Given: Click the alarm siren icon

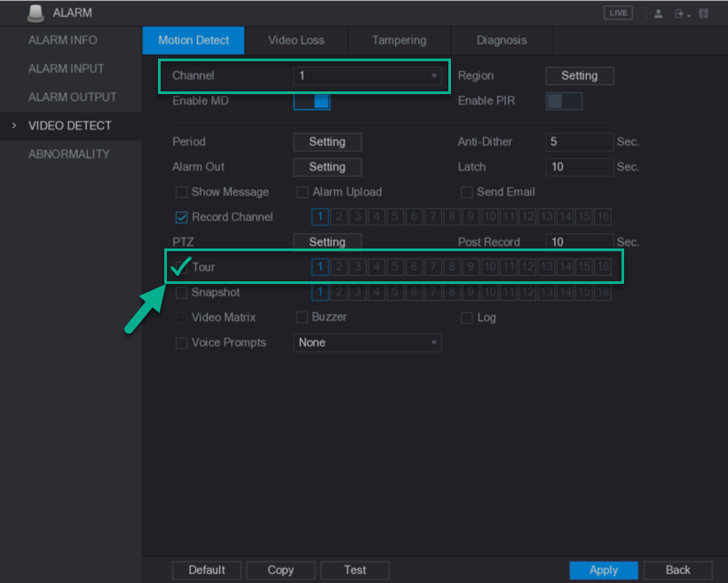Looking at the screenshot, I should (36, 13).
